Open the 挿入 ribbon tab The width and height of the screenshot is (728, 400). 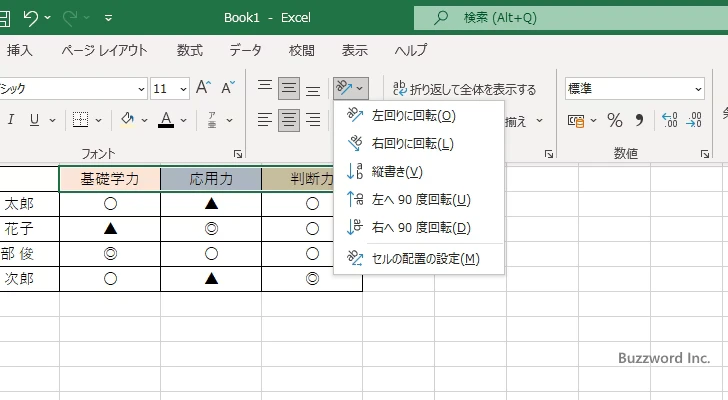point(20,50)
